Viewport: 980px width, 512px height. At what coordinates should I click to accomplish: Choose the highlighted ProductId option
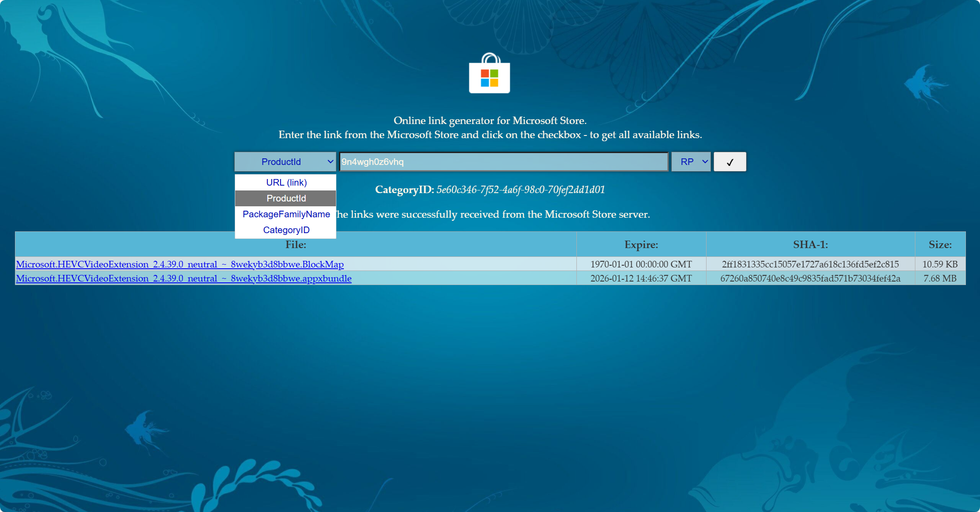286,198
